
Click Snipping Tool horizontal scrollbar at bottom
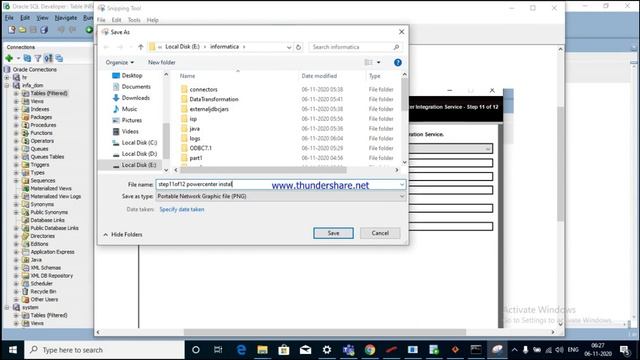tap(324, 332)
